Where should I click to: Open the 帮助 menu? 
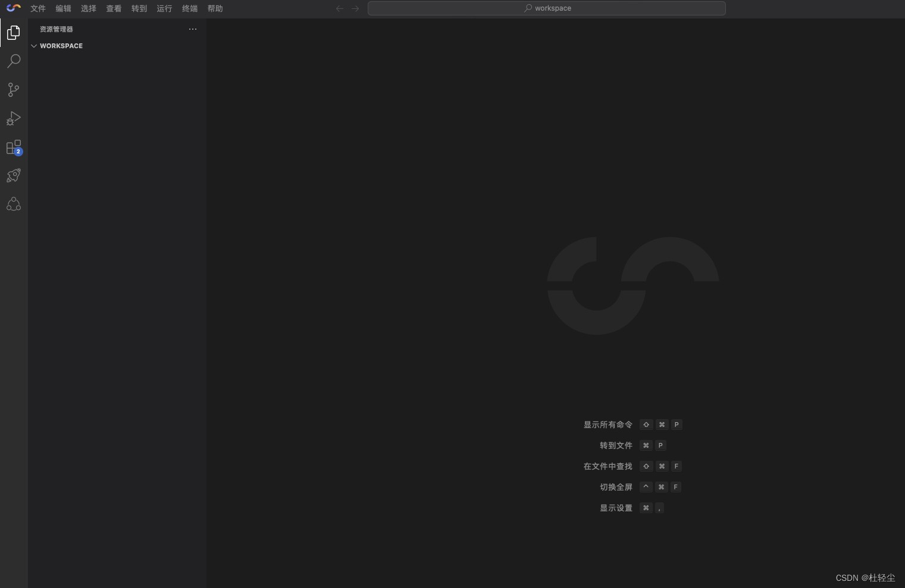pos(215,8)
